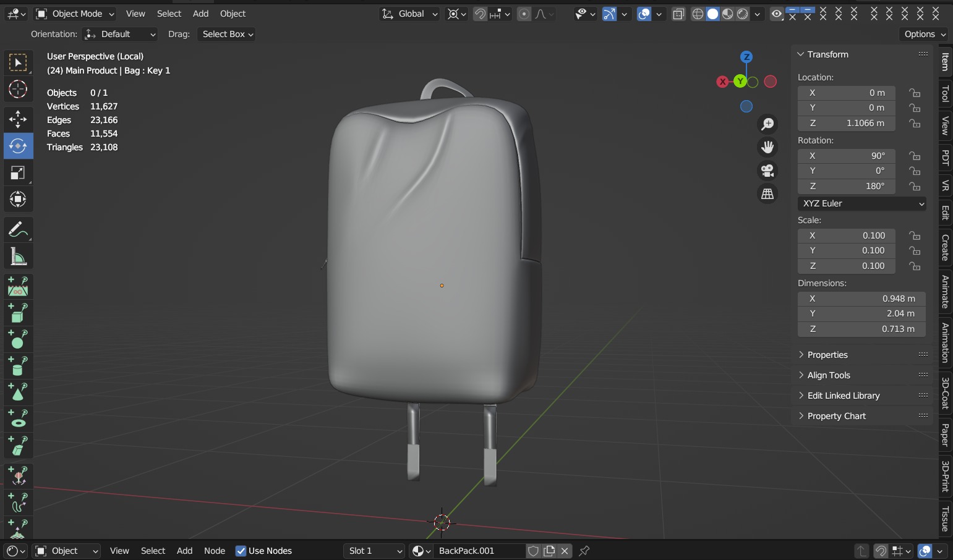Select the Add Cube tool
Viewport: 953px width, 560px height.
[18, 313]
